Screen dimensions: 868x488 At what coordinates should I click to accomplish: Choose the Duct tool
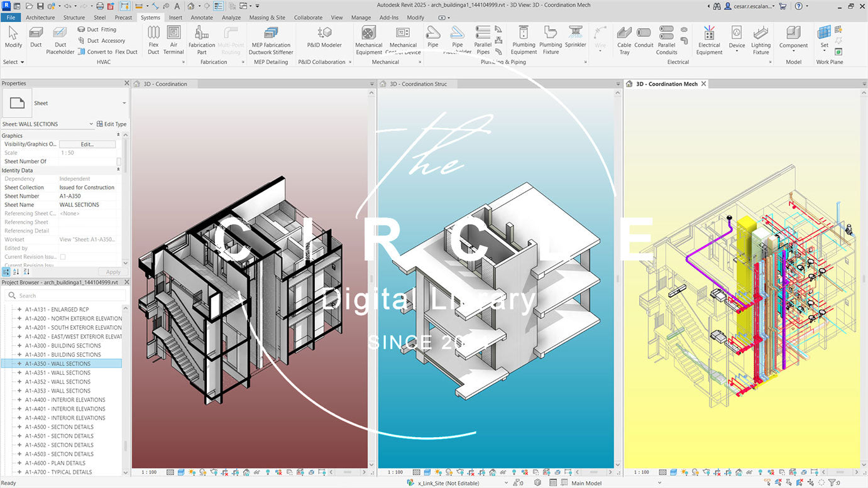click(36, 37)
